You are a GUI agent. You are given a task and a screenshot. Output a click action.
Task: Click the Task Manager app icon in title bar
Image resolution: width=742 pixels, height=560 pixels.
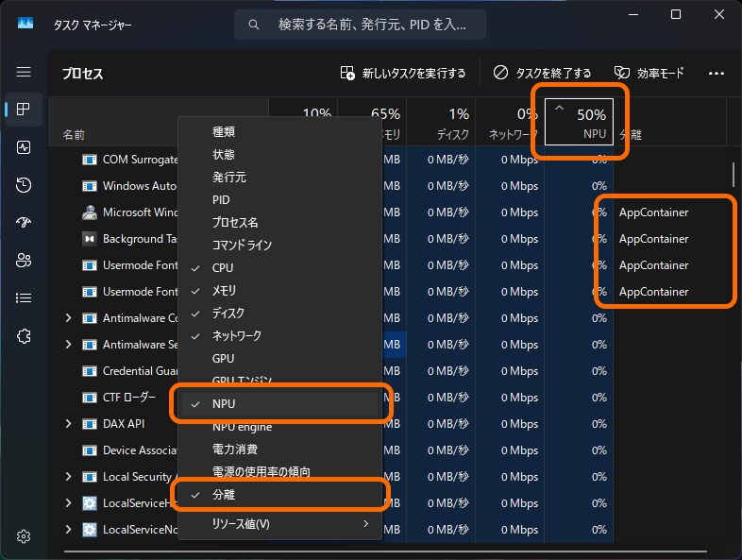coord(25,24)
